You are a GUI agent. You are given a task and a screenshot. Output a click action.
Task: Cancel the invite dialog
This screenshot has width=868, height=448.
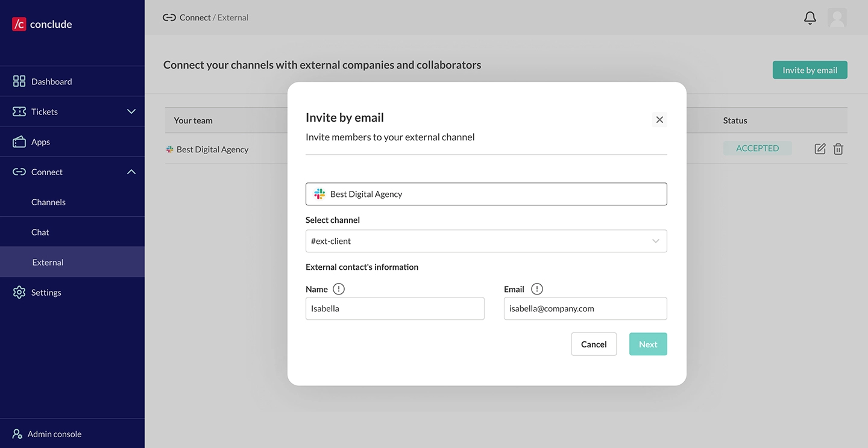point(594,344)
